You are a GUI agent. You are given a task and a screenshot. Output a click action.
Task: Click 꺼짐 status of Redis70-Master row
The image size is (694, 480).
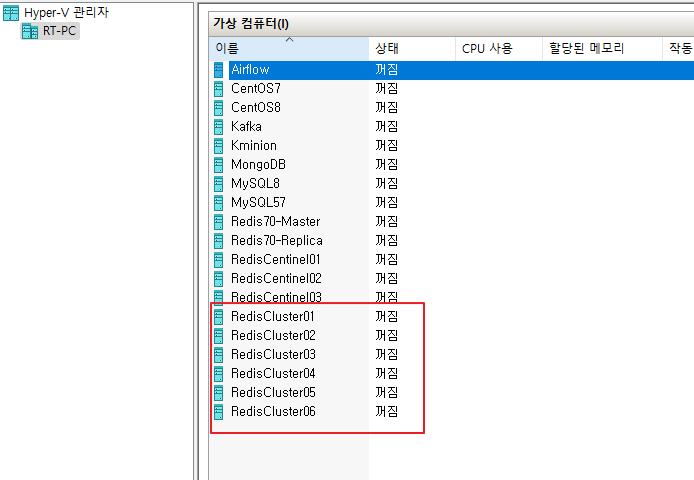pyautogui.click(x=386, y=222)
